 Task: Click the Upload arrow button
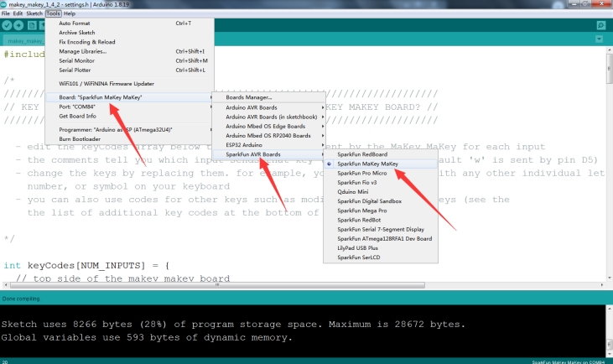click(18, 25)
